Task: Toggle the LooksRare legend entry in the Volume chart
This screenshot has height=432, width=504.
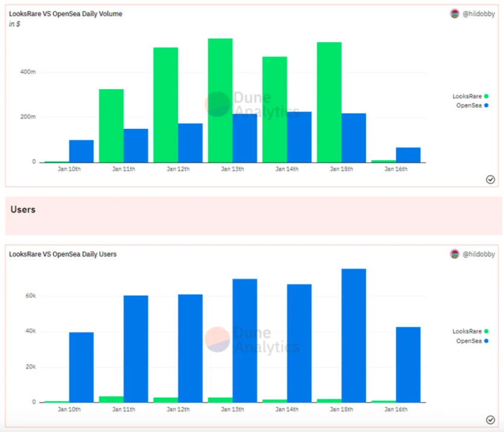Action: pos(470,96)
